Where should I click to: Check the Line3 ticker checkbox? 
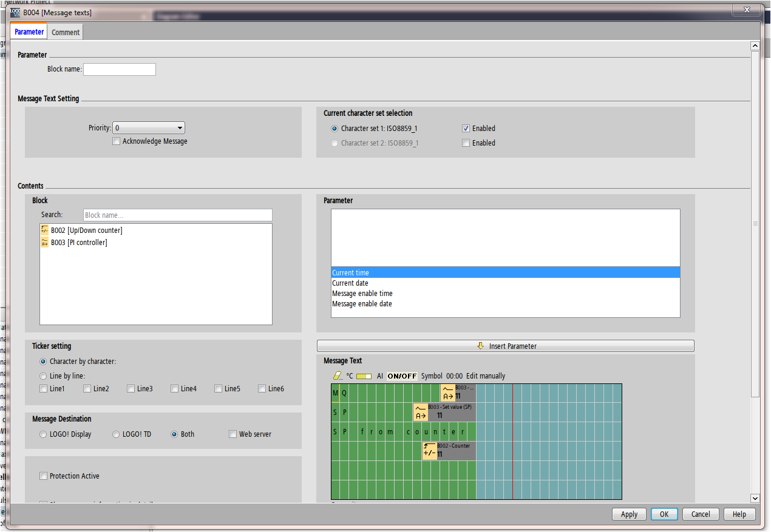131,389
